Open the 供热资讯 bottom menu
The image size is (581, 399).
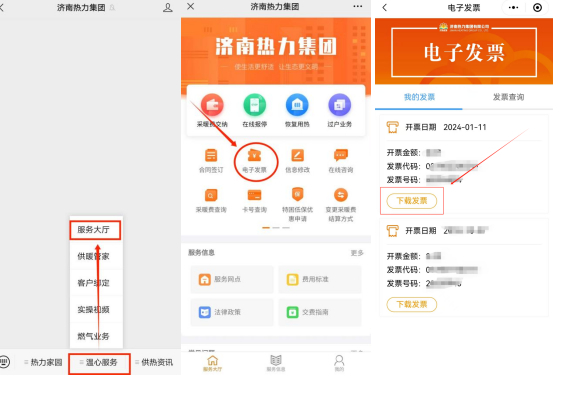point(154,362)
